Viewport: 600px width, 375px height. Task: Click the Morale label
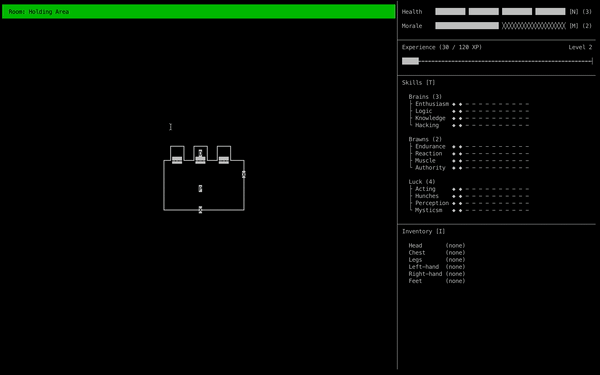tap(412, 26)
